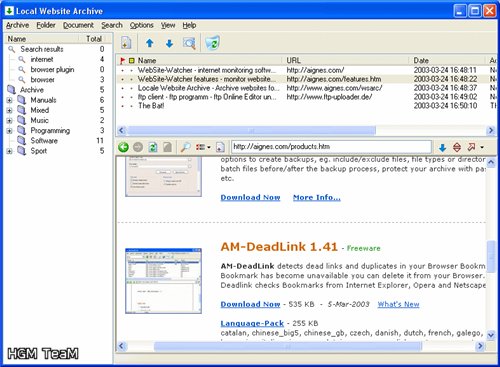
Task: Click the More Info... link
Action: [x=317, y=197]
